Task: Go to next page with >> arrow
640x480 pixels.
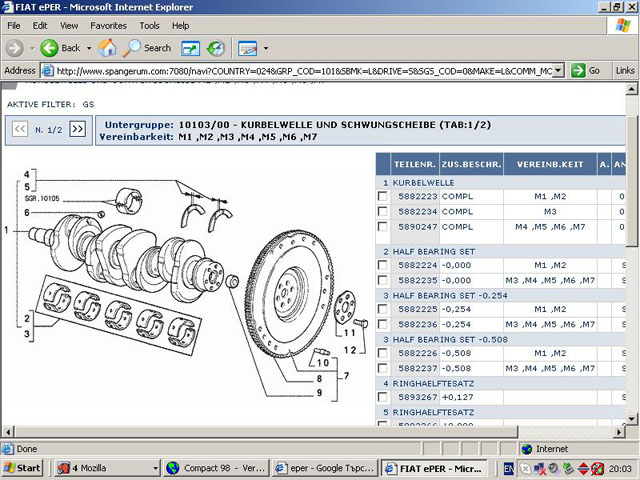Action: [77, 129]
